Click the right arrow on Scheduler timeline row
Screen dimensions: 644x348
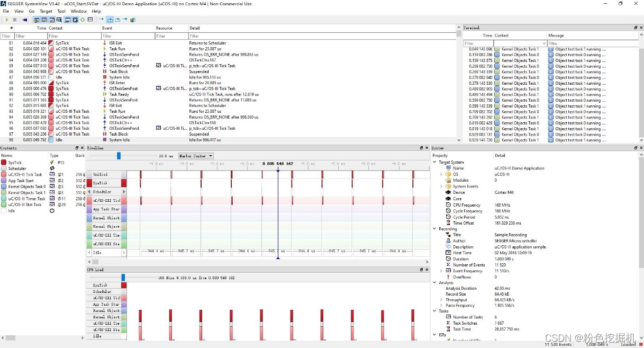pyautogui.click(x=124, y=192)
